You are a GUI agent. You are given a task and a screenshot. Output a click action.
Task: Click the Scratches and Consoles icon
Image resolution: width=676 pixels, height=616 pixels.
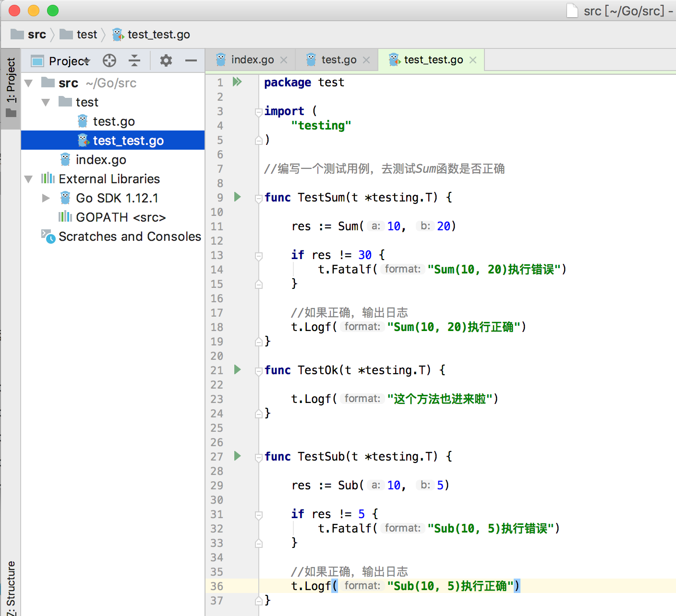(48, 236)
